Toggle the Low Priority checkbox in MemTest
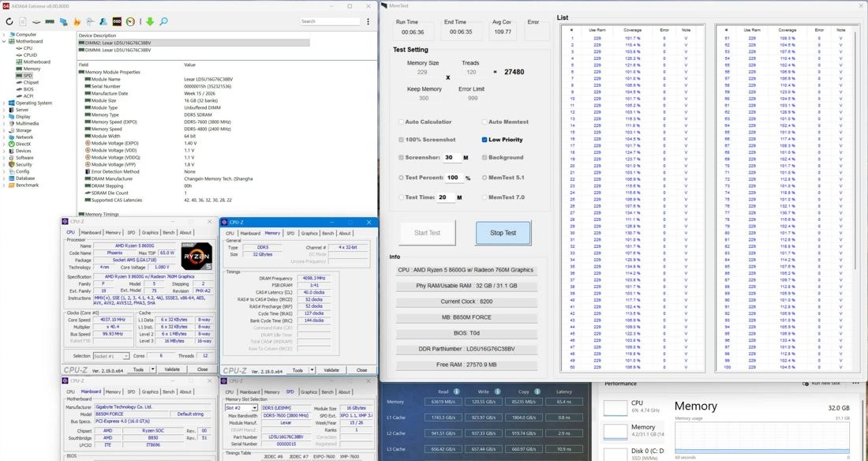Image resolution: width=868 pixels, height=461 pixels. [x=485, y=140]
